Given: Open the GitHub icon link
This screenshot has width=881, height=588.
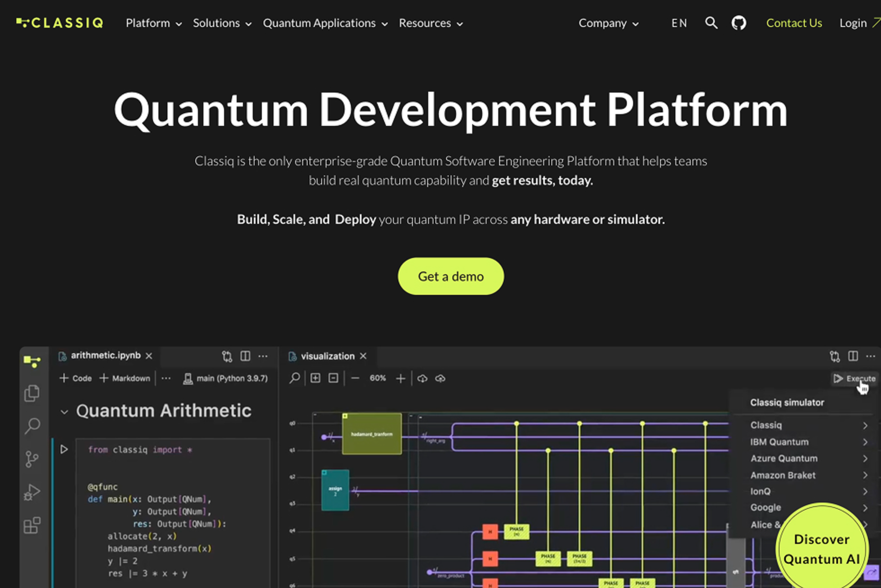Looking at the screenshot, I should click(739, 23).
